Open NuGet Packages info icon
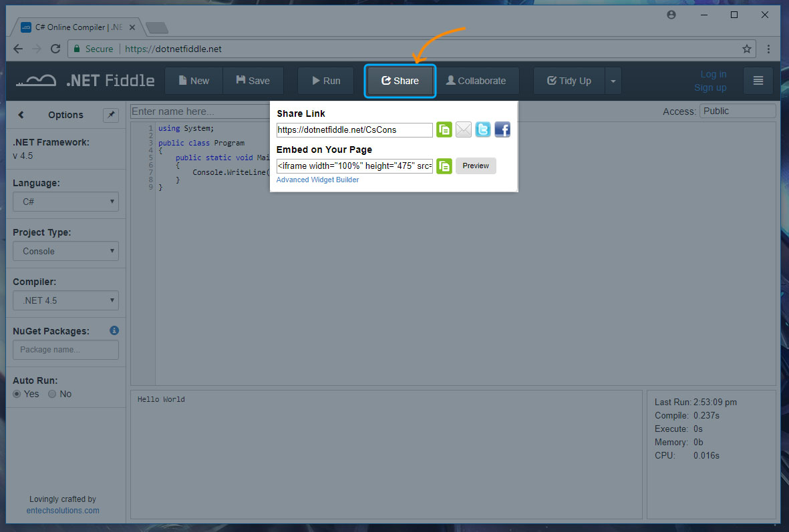 [x=114, y=330]
